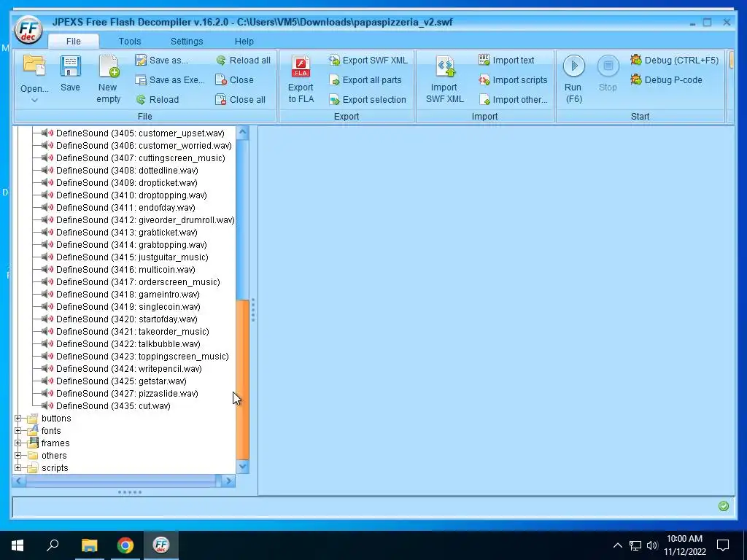Click the tree scroll up arrow
747x560 pixels.
point(242,133)
